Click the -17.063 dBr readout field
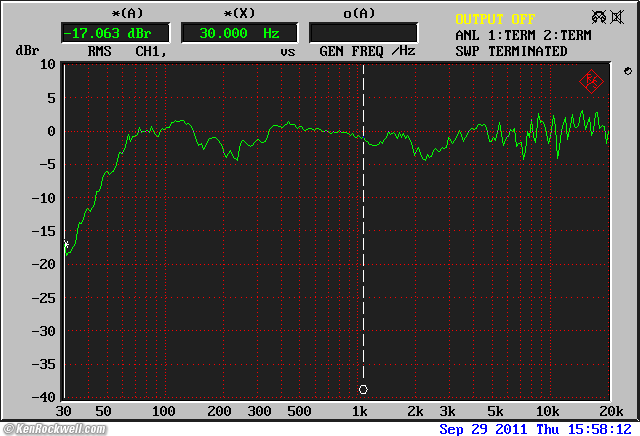640x436 pixels. (115, 33)
